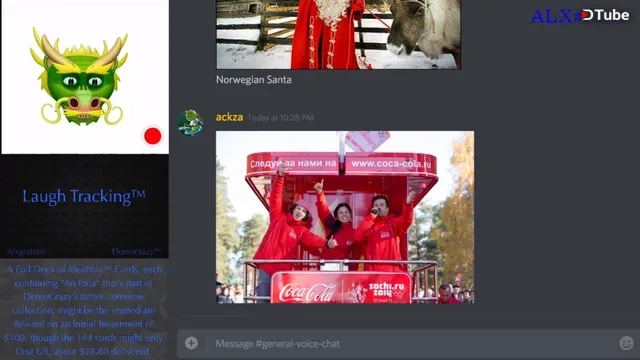Image resolution: width=640 pixels, height=360 pixels.
Task: Open the Coca-Cola truck image
Action: tap(345, 217)
